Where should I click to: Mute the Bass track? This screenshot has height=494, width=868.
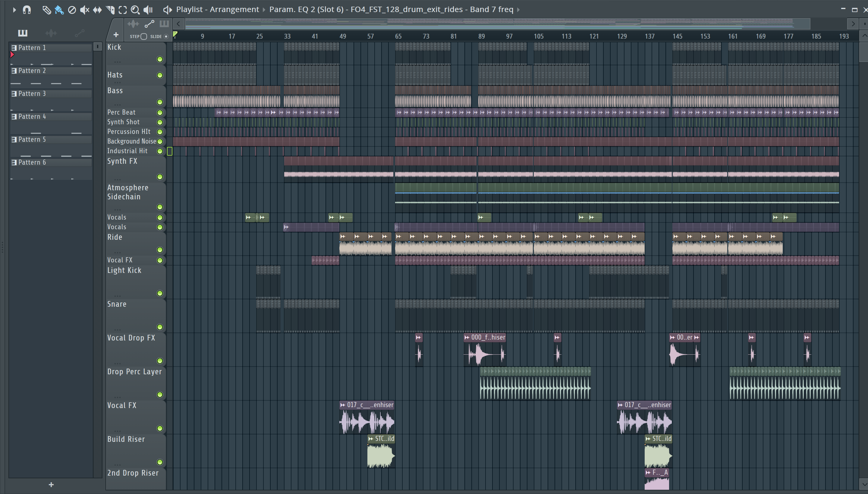(x=160, y=102)
